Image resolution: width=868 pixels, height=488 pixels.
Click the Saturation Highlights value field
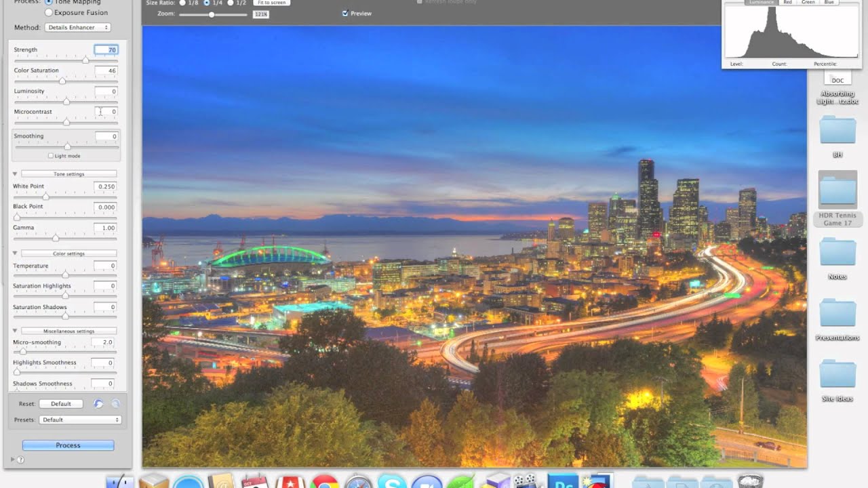click(104, 286)
